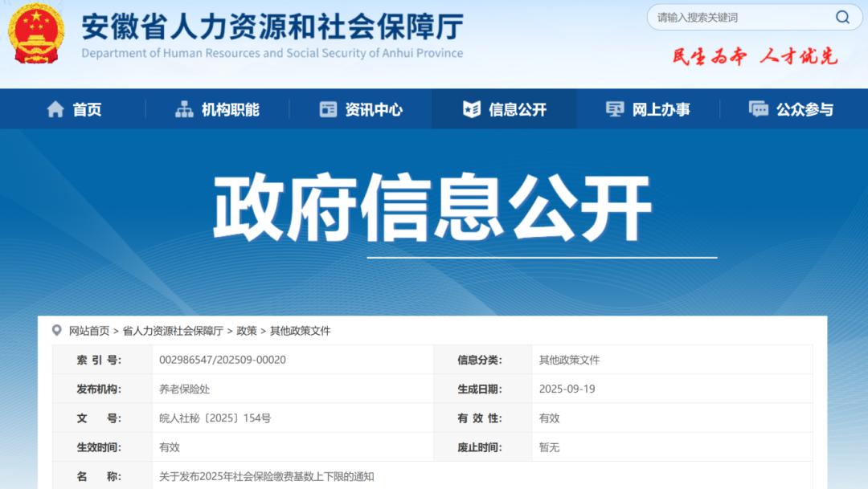Click the 网站首页 breadcrumb link

coord(88,331)
